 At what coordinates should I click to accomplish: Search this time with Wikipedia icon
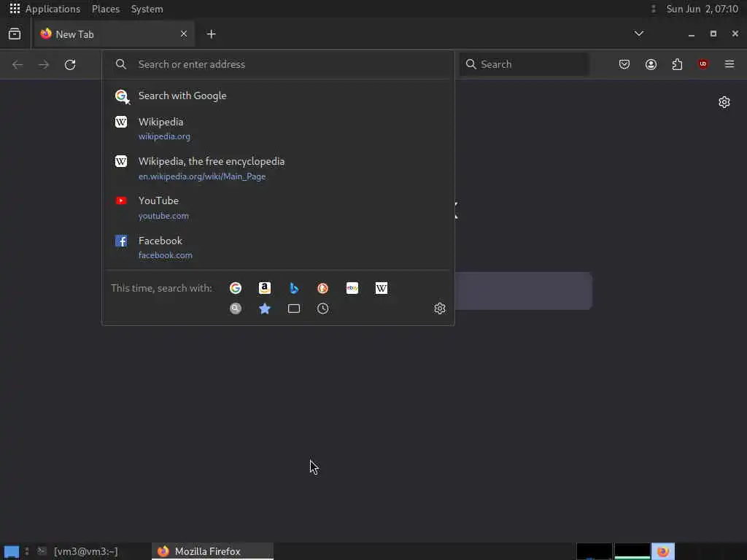click(381, 288)
